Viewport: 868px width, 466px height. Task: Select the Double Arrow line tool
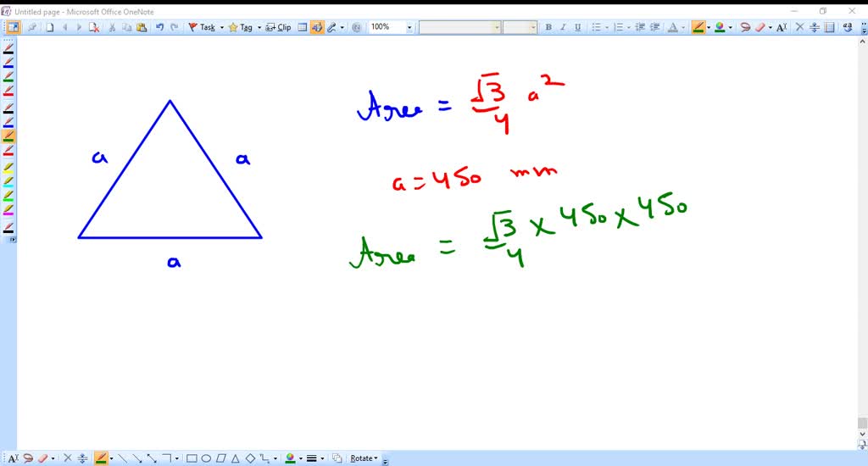click(152, 458)
